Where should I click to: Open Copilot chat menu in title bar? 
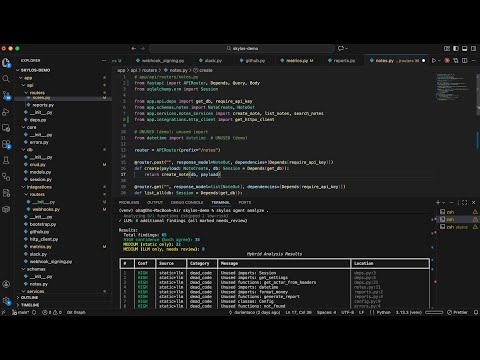coord(342,48)
